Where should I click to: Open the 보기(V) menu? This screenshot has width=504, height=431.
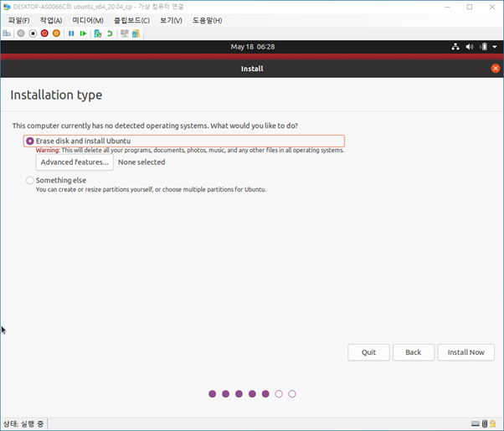(171, 21)
